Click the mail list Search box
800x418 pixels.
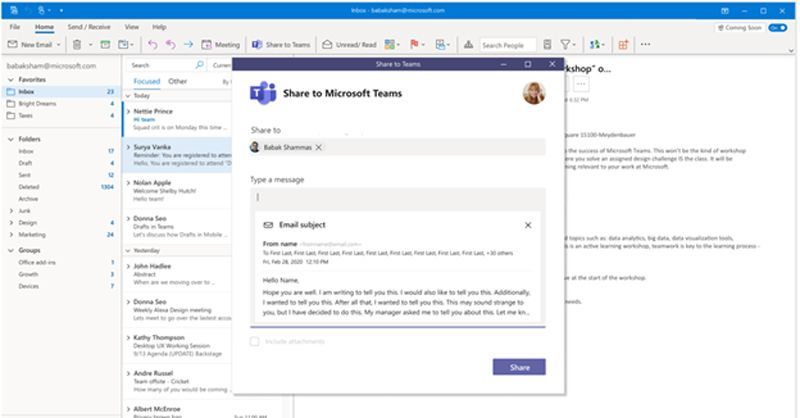(166, 65)
